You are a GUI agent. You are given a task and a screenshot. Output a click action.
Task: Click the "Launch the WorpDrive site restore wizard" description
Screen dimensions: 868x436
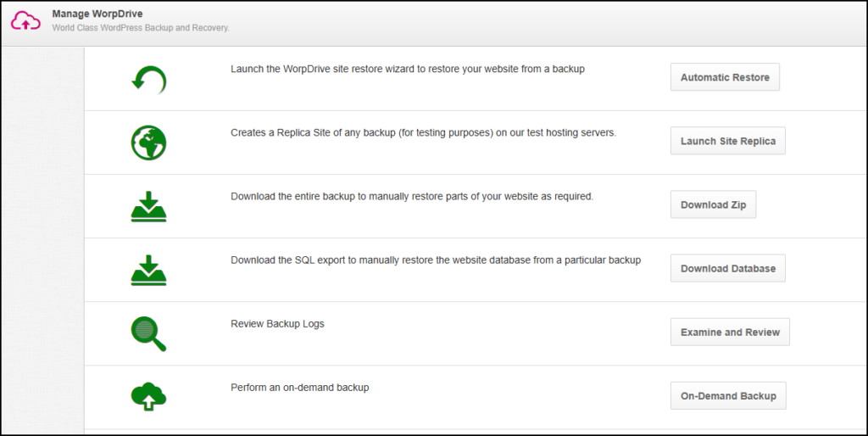pos(408,70)
